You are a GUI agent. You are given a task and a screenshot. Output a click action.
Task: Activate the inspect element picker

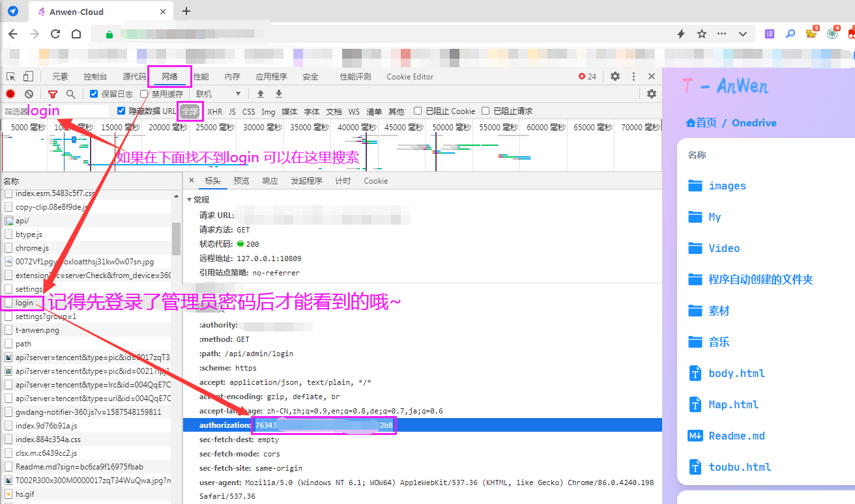(x=11, y=76)
